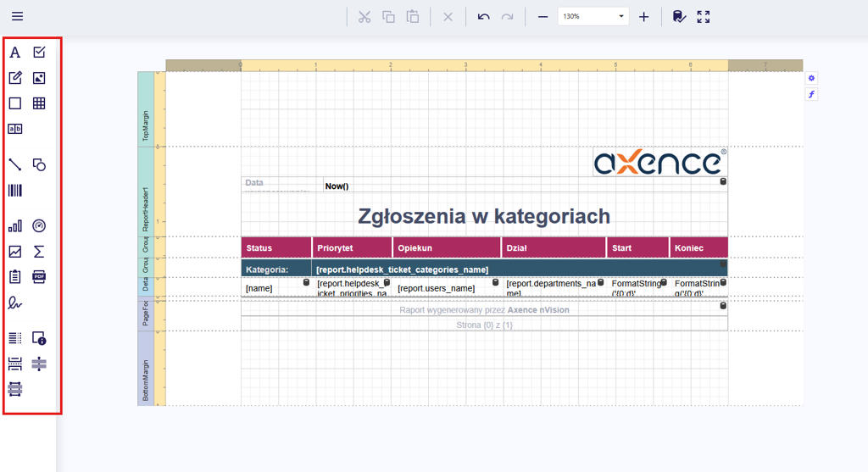
Task: Select the Signature control tool
Action: [14, 303]
